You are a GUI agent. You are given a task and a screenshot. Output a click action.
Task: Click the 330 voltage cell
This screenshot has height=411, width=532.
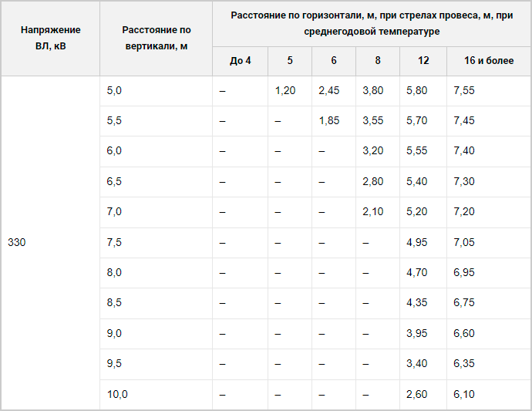[51, 242]
